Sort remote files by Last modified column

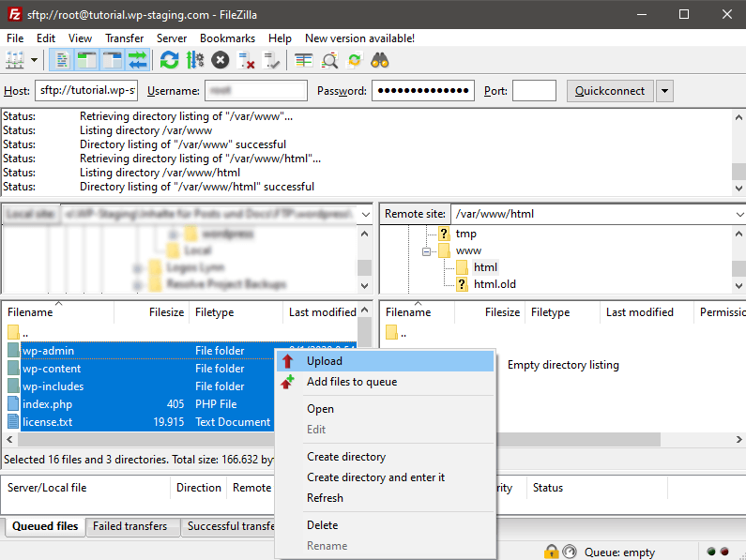pyautogui.click(x=647, y=312)
